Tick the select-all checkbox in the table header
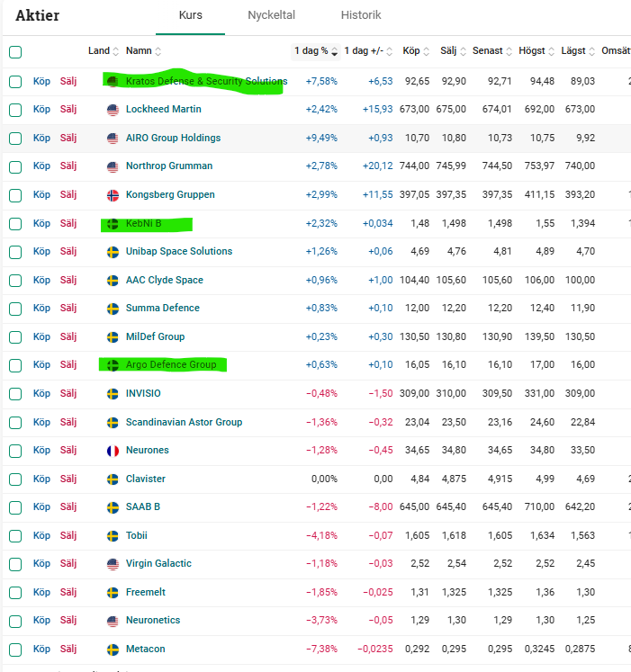The width and height of the screenshot is (631, 672). (15, 52)
